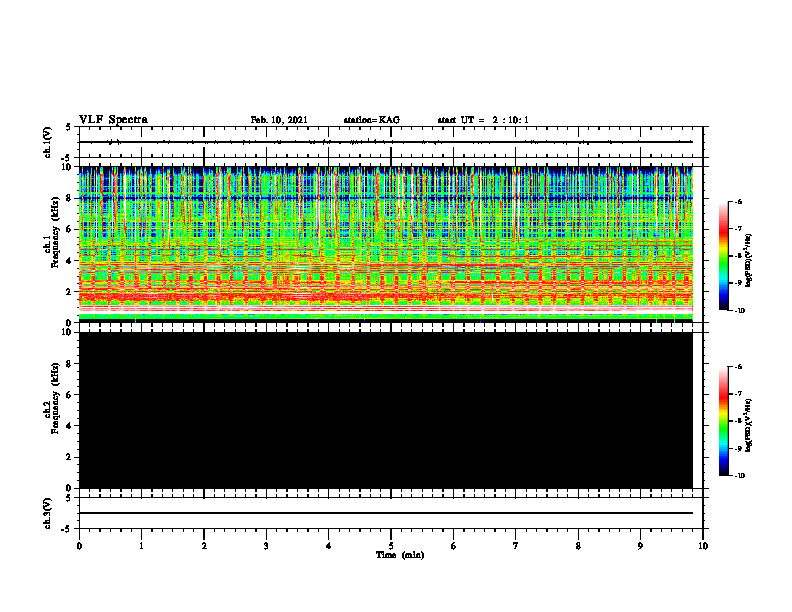Click the "-10" tick on ch.1 color bar
Viewport: 792px width, 612px height.
[739, 311]
